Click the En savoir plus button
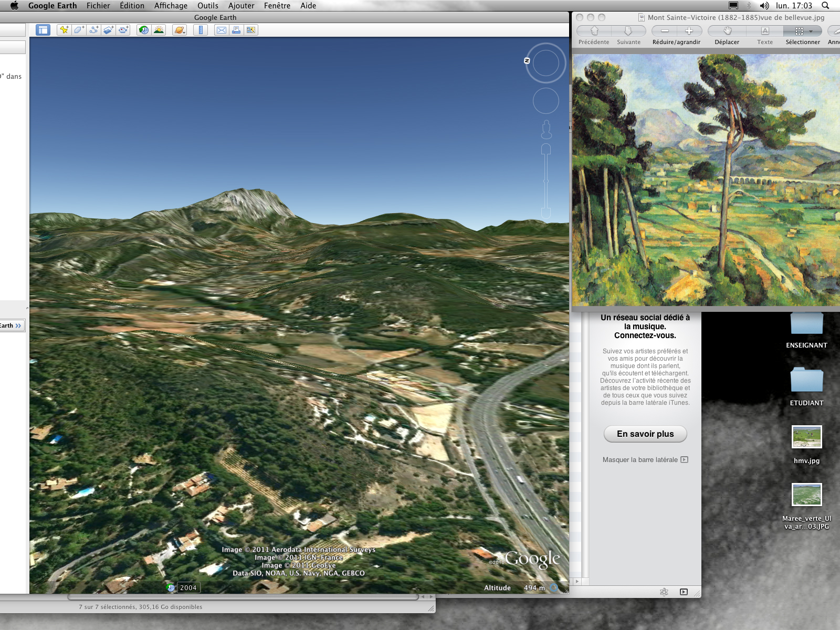This screenshot has height=630, width=840. click(x=645, y=434)
